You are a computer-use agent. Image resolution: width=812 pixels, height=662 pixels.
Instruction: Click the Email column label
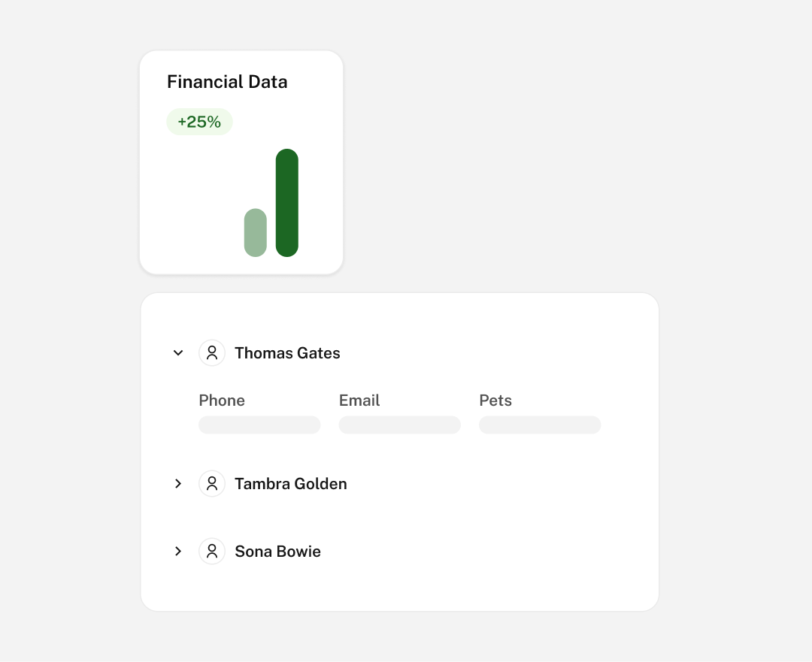(x=359, y=401)
